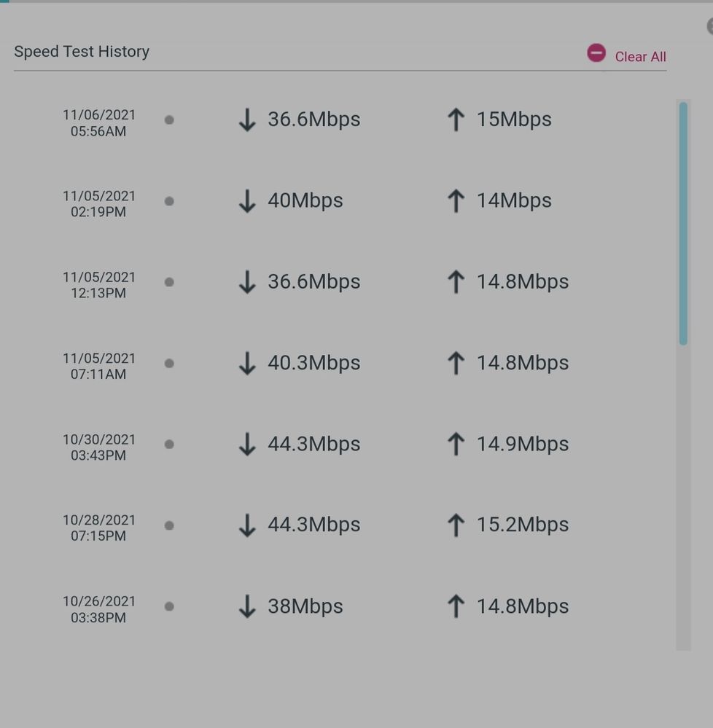Click the upload arrow beside 14.9Mbps
Screen dimensions: 713x728
(x=456, y=444)
